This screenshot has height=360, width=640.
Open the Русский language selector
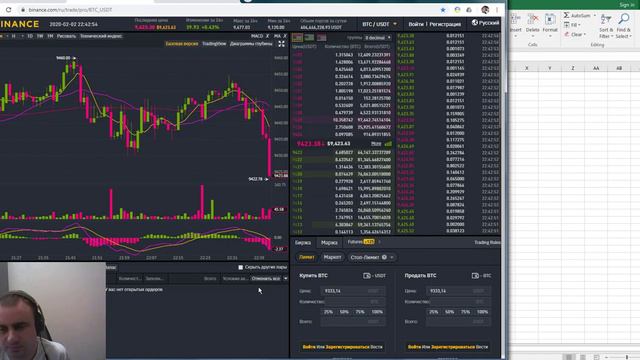488,23
